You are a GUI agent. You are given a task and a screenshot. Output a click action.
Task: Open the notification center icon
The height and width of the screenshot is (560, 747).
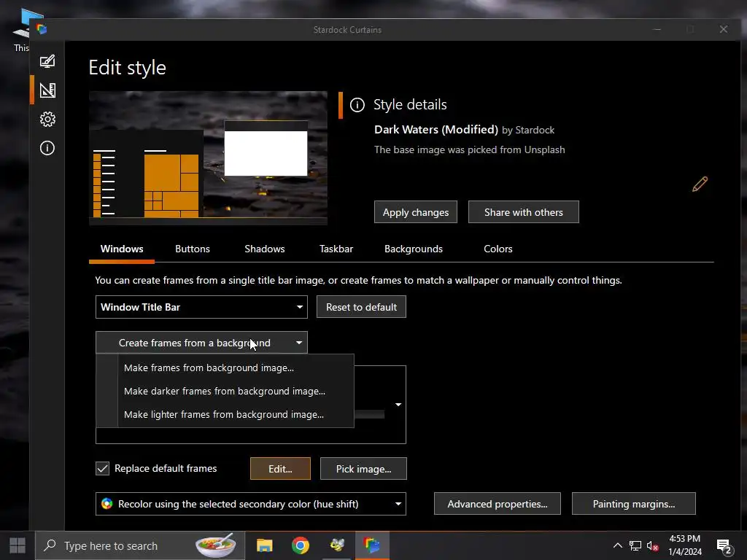tap(724, 547)
